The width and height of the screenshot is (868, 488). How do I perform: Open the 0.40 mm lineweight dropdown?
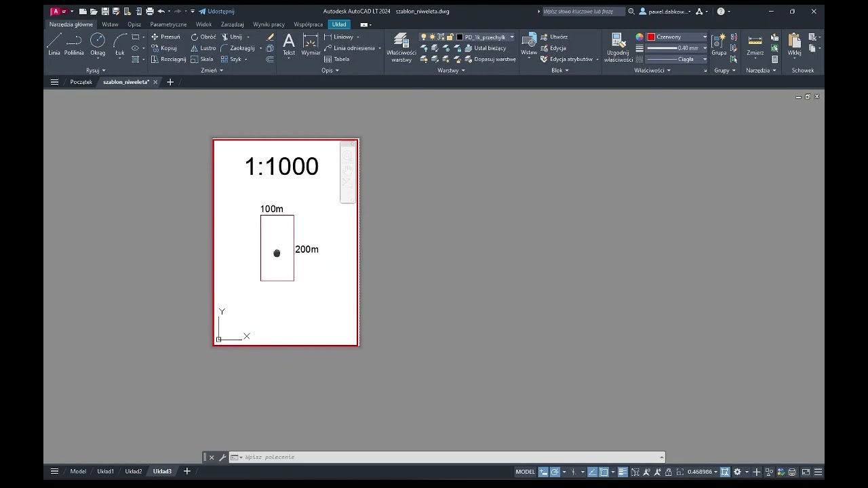tap(677, 48)
